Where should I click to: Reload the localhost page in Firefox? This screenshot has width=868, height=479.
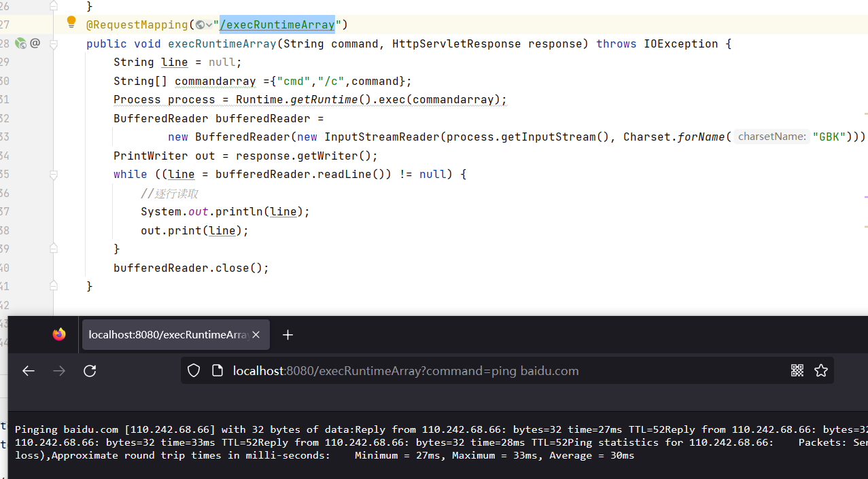pyautogui.click(x=90, y=371)
